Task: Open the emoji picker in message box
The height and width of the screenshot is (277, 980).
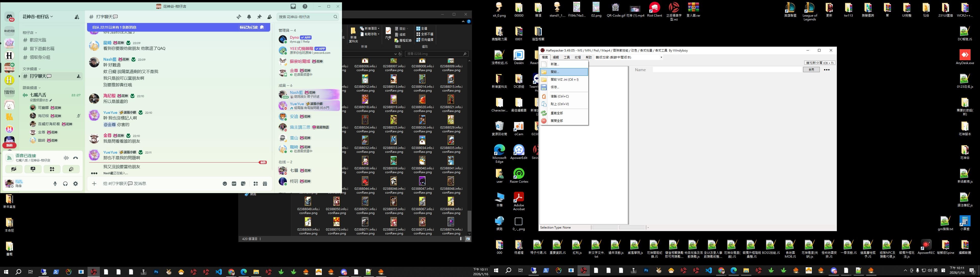Action: 225,184
